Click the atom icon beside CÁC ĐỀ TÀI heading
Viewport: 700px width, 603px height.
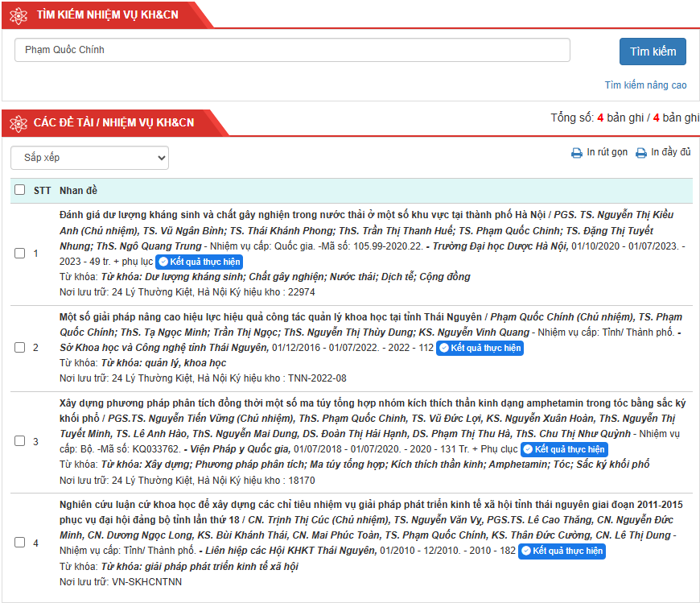[19, 124]
